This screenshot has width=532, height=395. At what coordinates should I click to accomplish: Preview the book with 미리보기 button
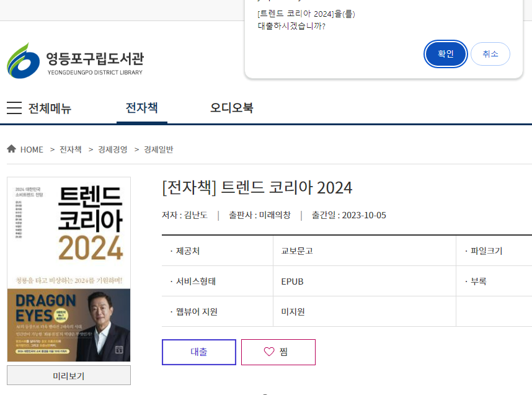69,375
